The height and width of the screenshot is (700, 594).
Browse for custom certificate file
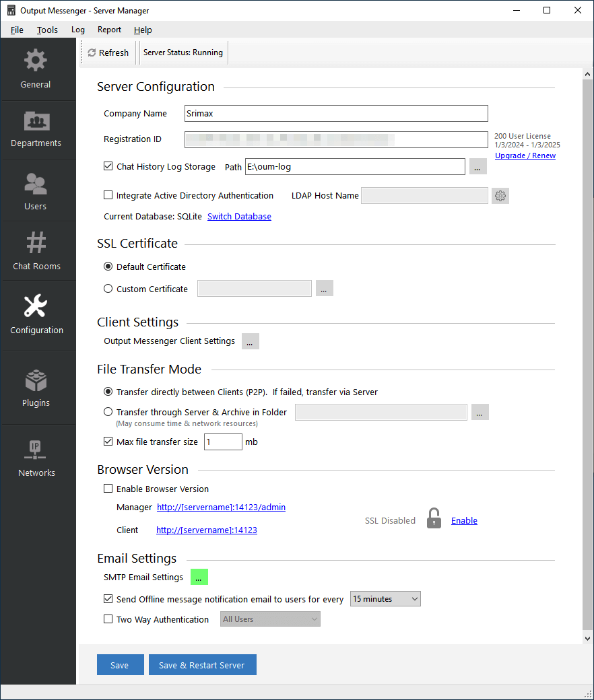(324, 288)
